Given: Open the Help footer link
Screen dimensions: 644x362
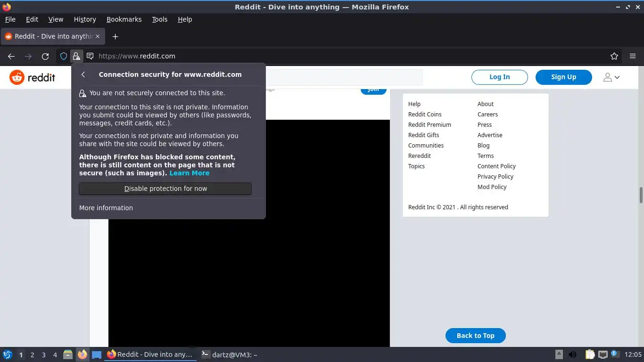Looking at the screenshot, I should coord(414,104).
